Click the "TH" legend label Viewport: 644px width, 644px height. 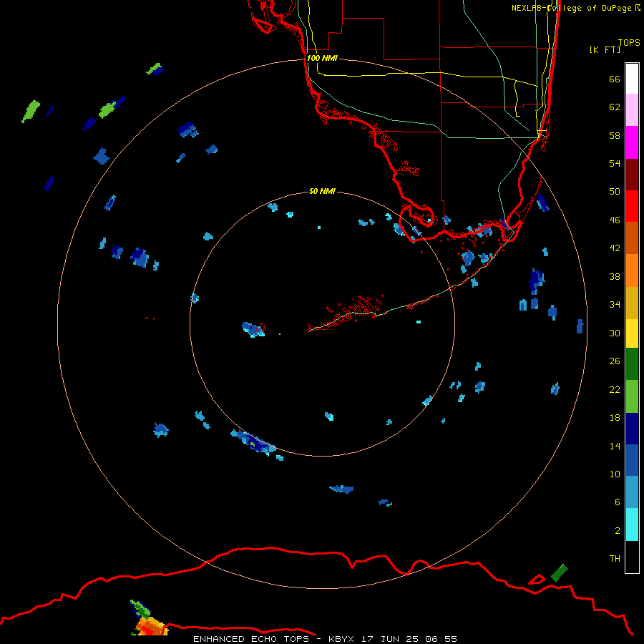pyautogui.click(x=615, y=558)
